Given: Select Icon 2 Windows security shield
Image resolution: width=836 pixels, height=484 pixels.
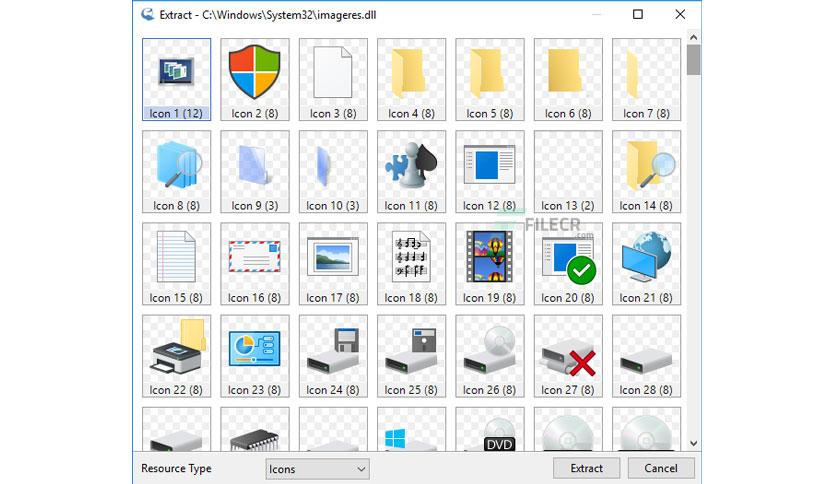Looking at the screenshot, I should pos(255,79).
